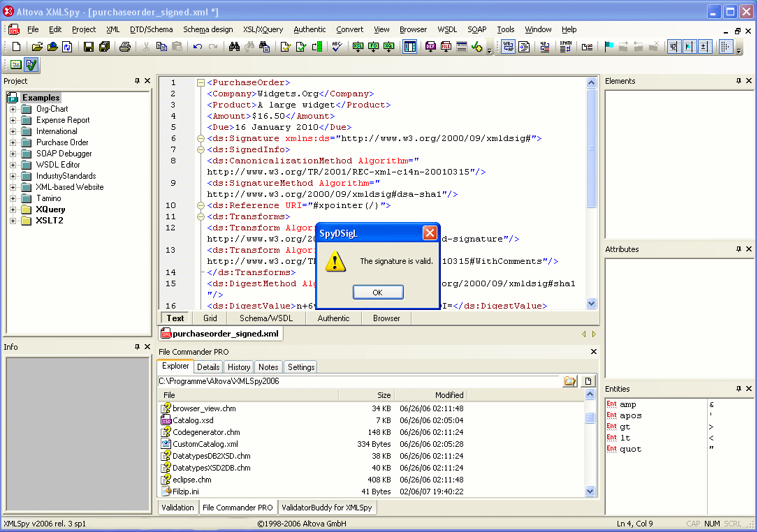This screenshot has height=532, width=758.
Task: Click the ABC spelling check icon
Action: point(337,47)
